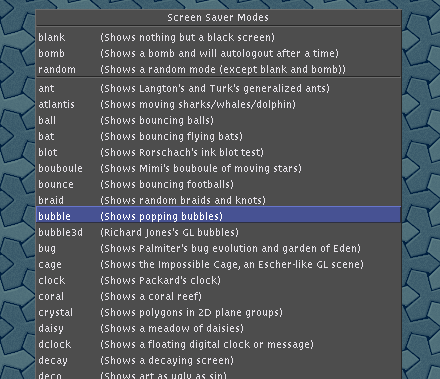Select the ball bouncing balls mode

pos(218,120)
